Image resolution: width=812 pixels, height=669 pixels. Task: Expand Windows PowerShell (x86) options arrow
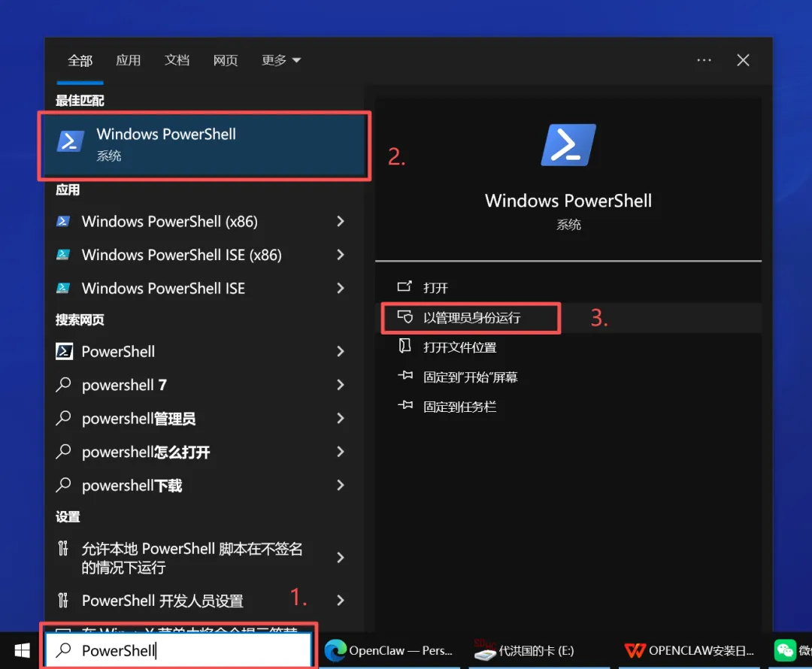coord(341,222)
